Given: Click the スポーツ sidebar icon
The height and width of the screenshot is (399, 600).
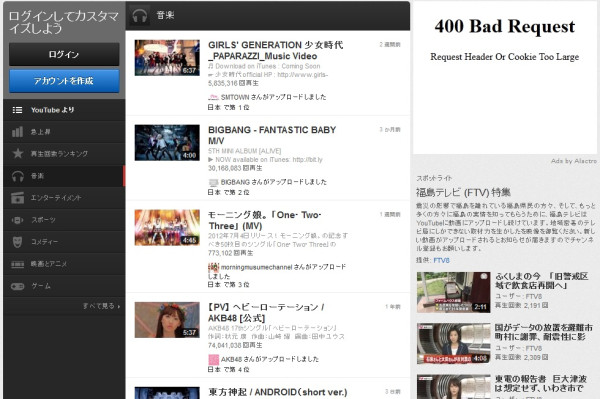Looking at the screenshot, I should click(18, 220).
